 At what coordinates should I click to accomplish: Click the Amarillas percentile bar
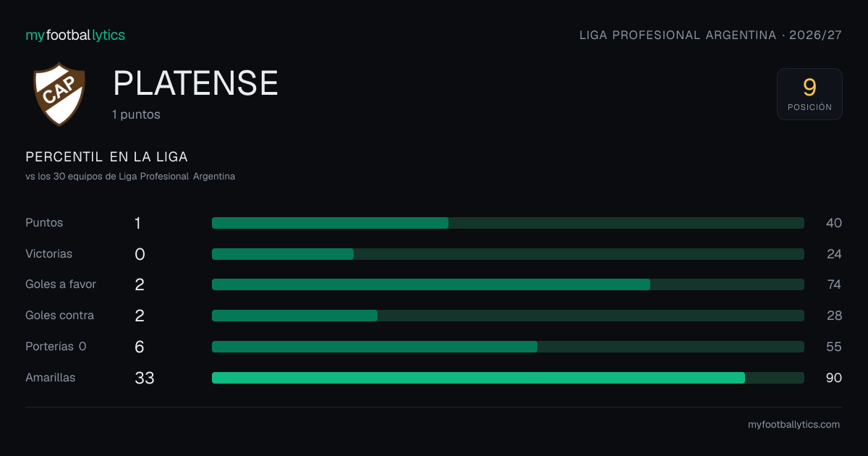click(508, 378)
